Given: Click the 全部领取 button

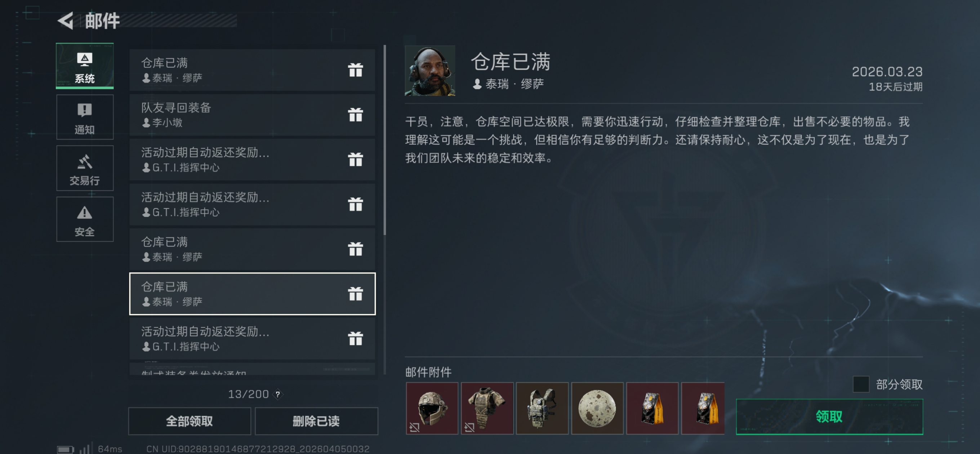Looking at the screenshot, I should pyautogui.click(x=190, y=421).
